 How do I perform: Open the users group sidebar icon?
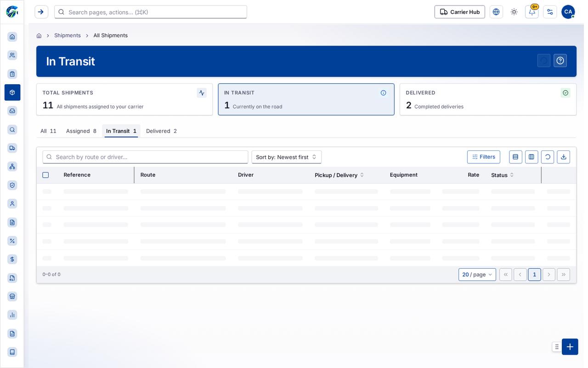pos(12,55)
